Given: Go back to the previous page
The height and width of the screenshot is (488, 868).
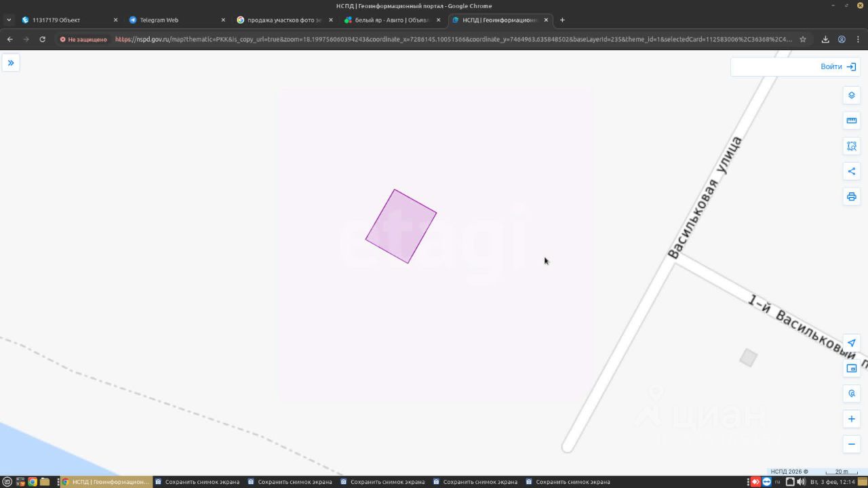Looking at the screenshot, I should (x=10, y=39).
